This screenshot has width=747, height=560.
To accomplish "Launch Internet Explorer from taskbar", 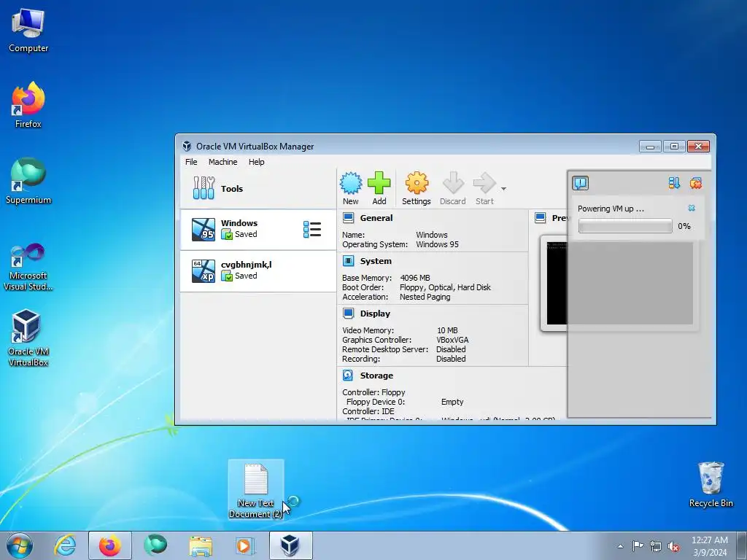I will (x=65, y=545).
